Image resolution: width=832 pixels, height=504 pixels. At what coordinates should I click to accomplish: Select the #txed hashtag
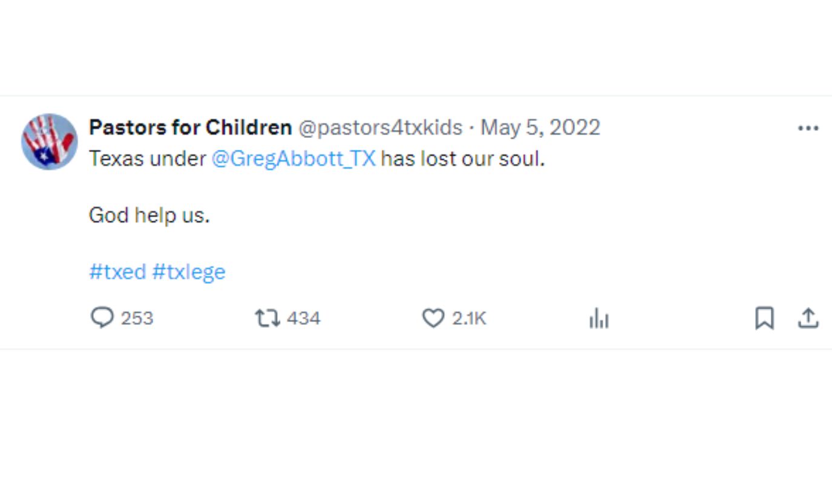(x=117, y=272)
